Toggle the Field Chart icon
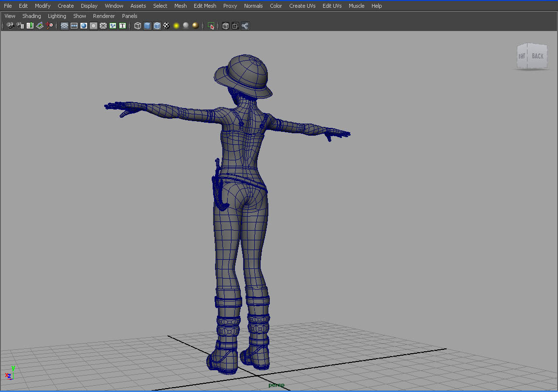This screenshot has width=558, height=392. (x=103, y=26)
